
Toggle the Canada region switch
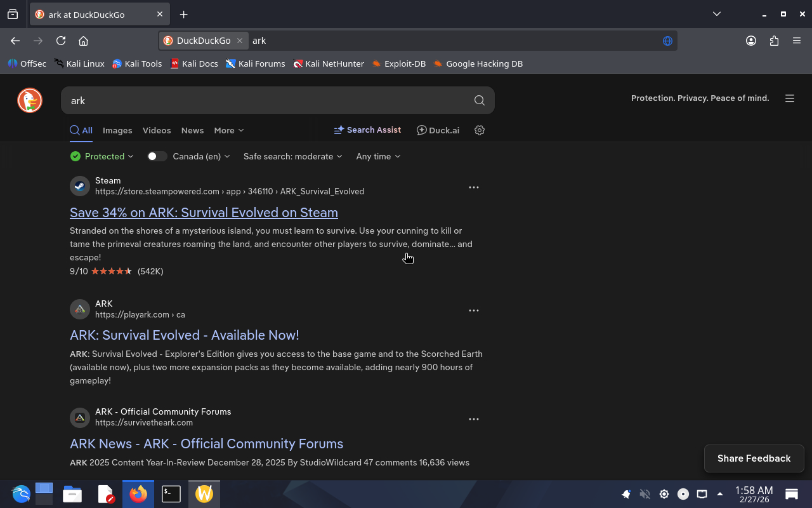coord(157,156)
